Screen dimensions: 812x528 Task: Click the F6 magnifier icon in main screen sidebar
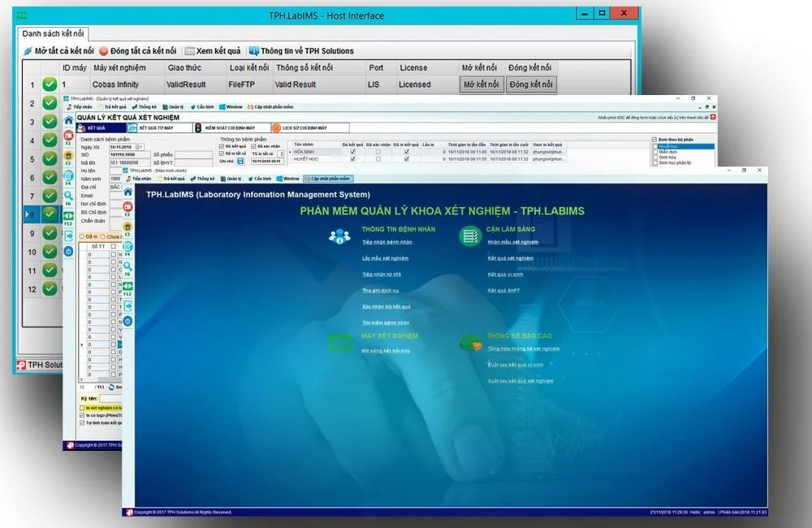pyautogui.click(x=128, y=267)
